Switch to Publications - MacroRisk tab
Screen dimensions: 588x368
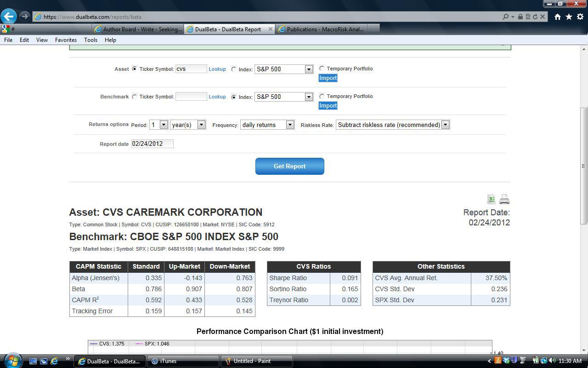pos(321,29)
